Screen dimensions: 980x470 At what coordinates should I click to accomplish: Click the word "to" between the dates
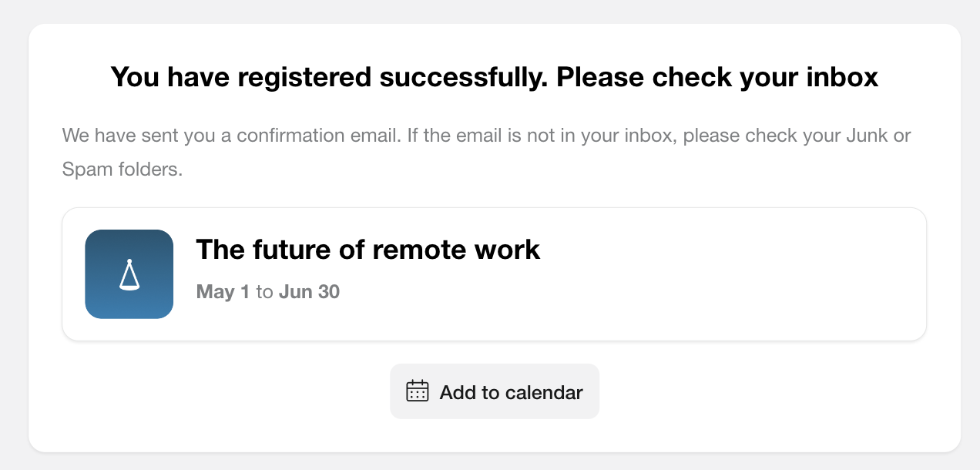[264, 292]
